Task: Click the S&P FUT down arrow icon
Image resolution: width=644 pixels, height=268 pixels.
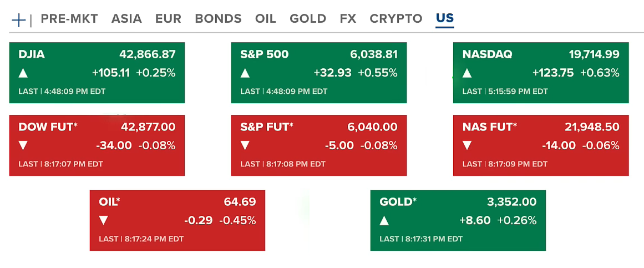Action: (x=245, y=145)
